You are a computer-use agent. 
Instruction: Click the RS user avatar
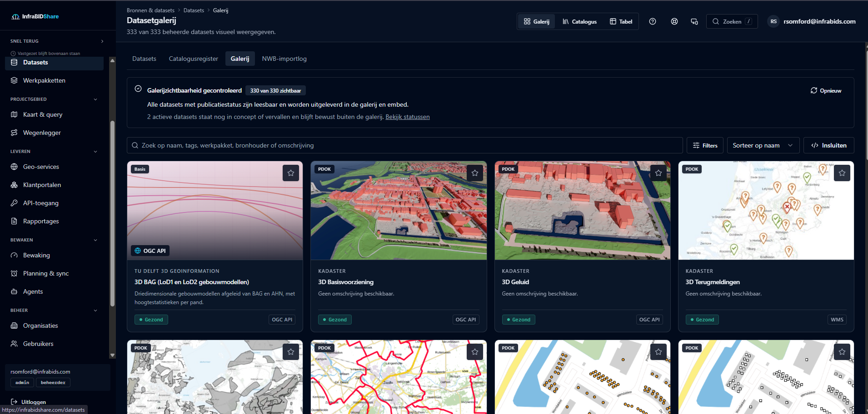click(x=773, y=21)
